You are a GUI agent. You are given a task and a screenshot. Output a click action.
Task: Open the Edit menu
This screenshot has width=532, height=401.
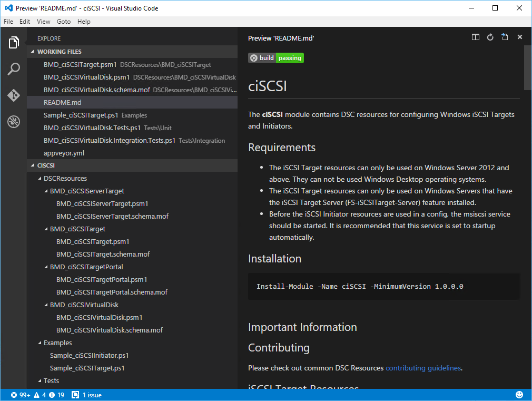25,22
